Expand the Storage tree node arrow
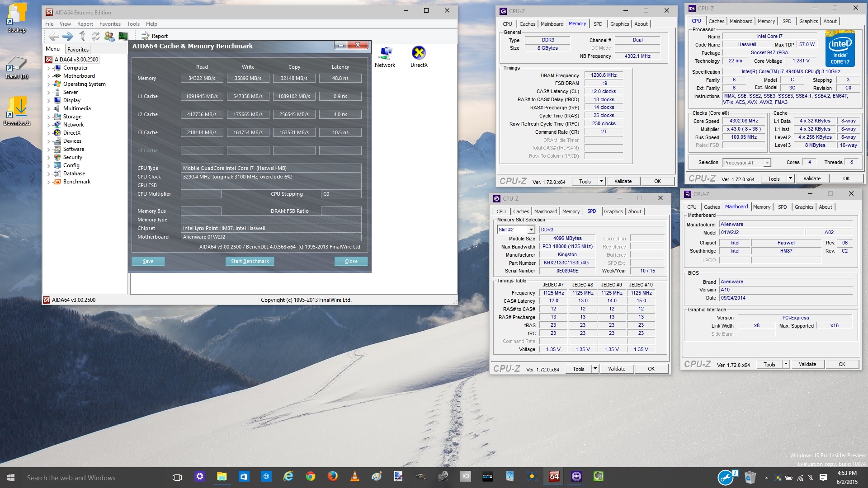The height and width of the screenshot is (488, 868). (49, 117)
